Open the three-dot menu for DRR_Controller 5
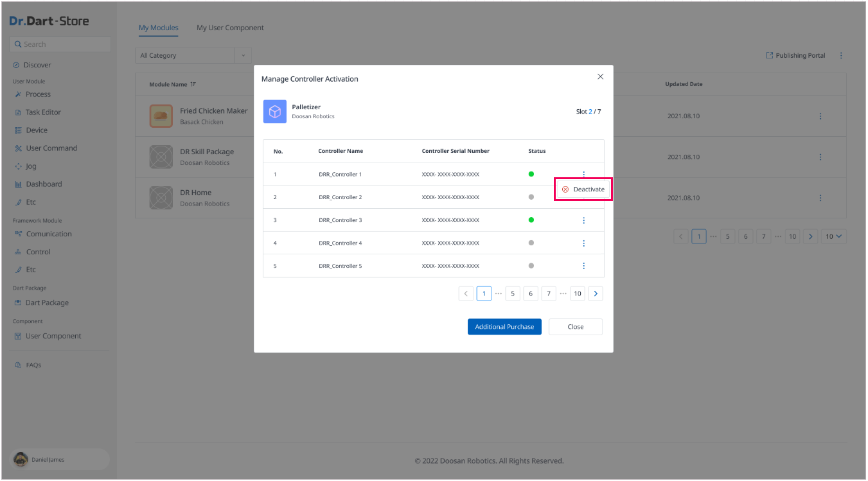The width and height of the screenshot is (868, 481). [583, 266]
